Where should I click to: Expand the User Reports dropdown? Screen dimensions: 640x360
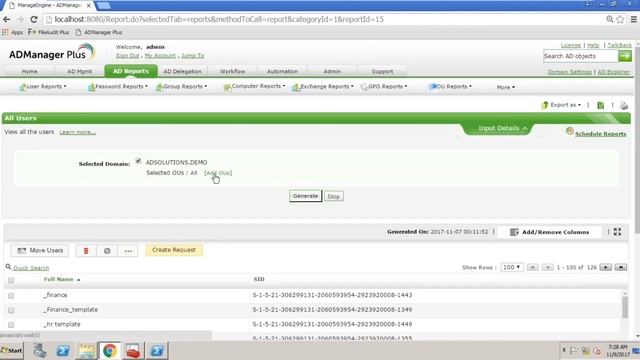coord(43,87)
